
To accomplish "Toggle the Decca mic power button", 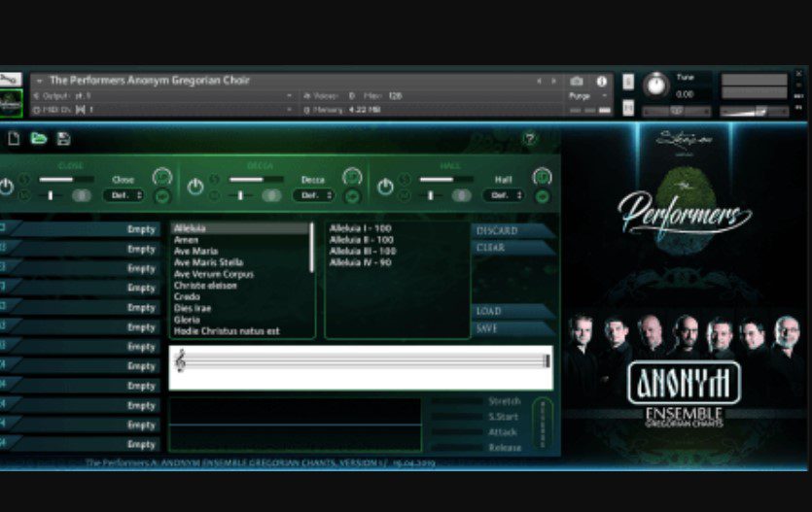I will [x=195, y=187].
